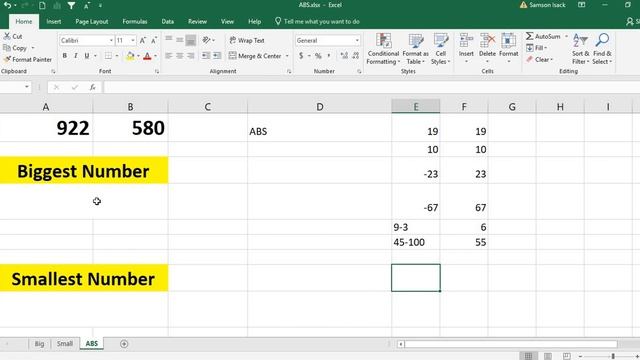640x360 pixels.
Task: Toggle Bold formatting
Action: coord(64,56)
